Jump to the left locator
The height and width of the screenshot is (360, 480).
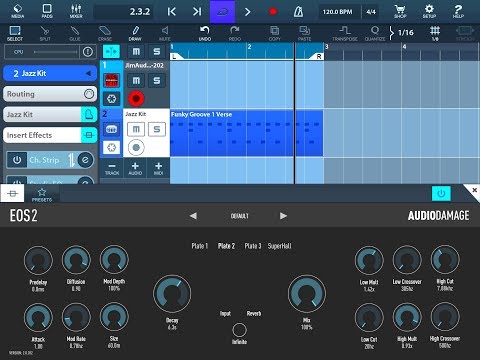pyautogui.click(x=172, y=12)
